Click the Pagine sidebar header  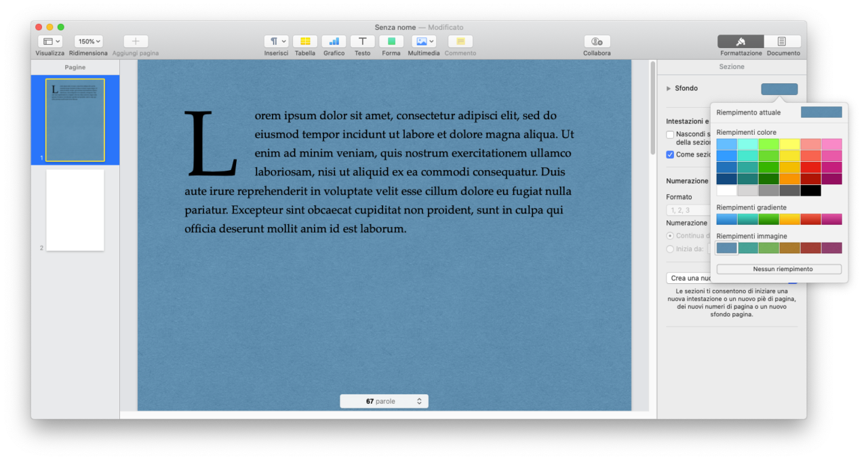pos(75,67)
